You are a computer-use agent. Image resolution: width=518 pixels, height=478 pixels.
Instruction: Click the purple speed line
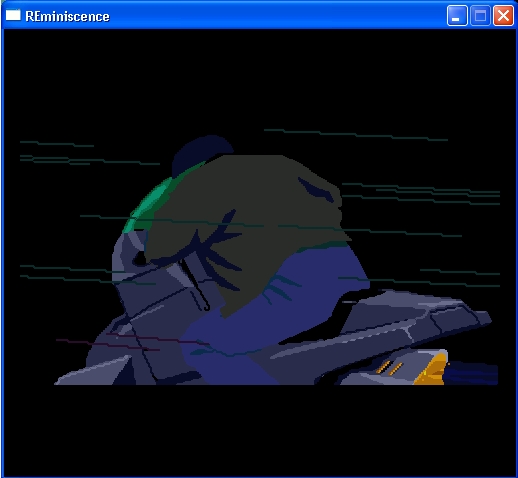(x=133, y=342)
